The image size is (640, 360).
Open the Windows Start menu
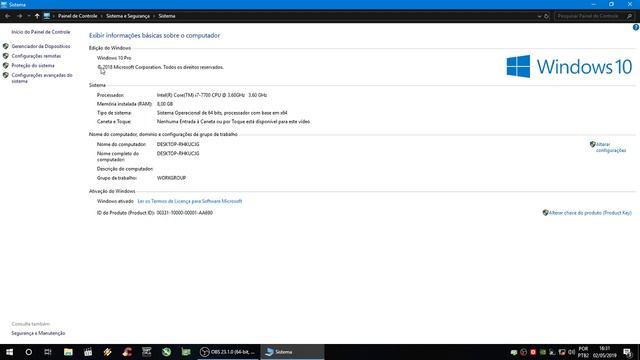coord(9,352)
